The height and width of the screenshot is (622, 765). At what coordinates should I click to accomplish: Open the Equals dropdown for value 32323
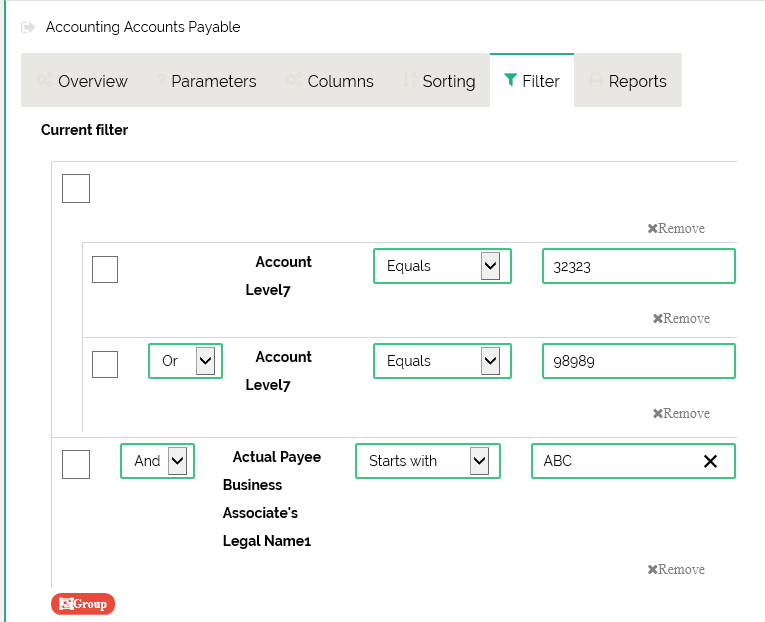coord(441,266)
